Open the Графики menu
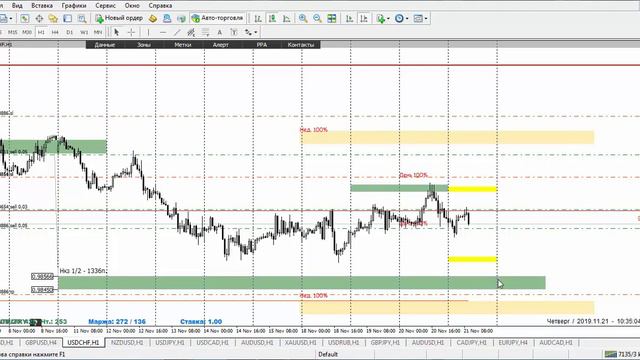This screenshot has height=360, width=640. click(74, 6)
